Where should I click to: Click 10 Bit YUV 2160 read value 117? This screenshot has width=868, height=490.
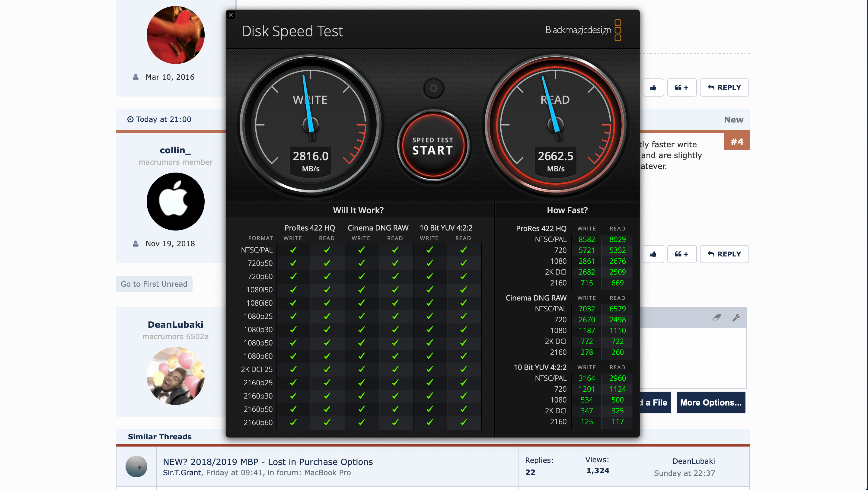pyautogui.click(x=617, y=421)
